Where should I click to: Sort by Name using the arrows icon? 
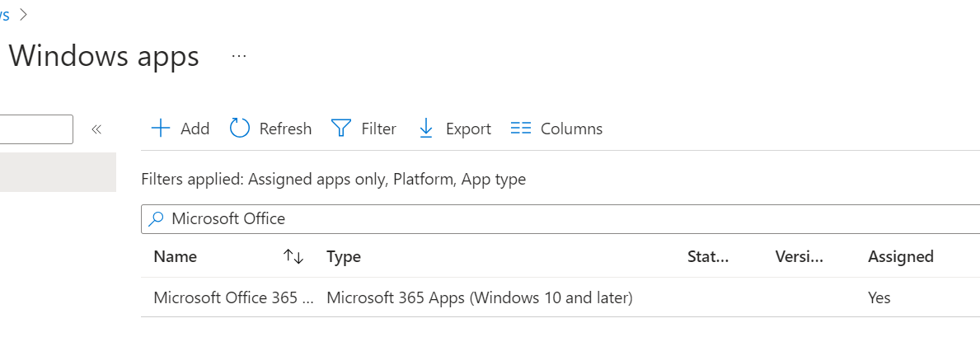[293, 256]
